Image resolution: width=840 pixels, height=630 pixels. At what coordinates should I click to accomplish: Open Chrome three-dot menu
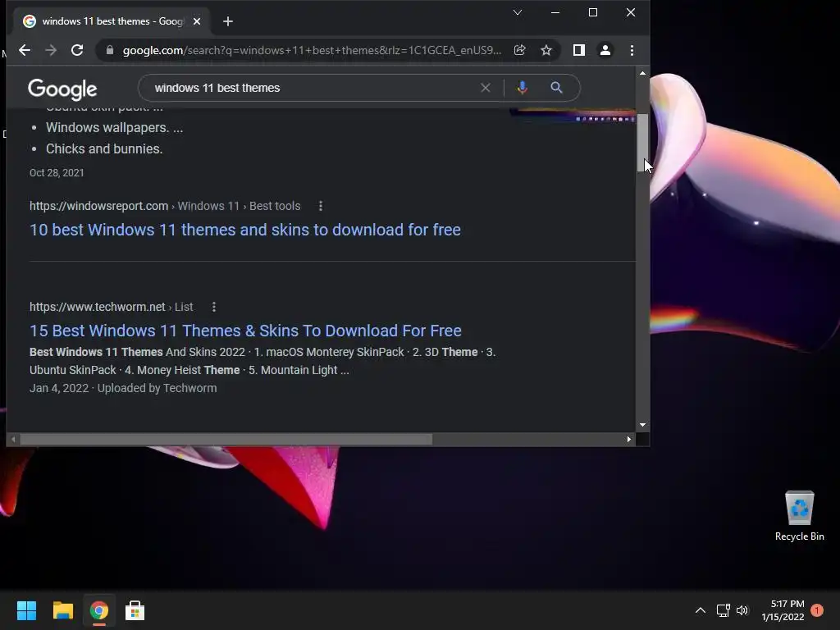pyautogui.click(x=632, y=50)
